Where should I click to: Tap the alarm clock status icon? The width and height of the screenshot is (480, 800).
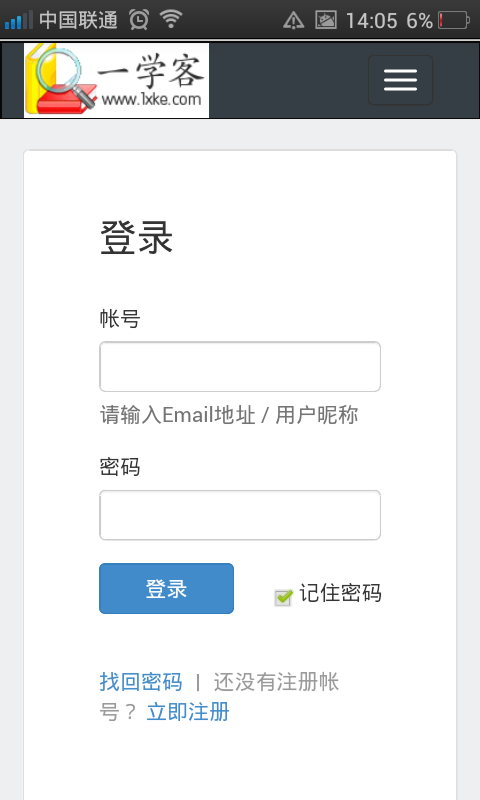pos(139,20)
